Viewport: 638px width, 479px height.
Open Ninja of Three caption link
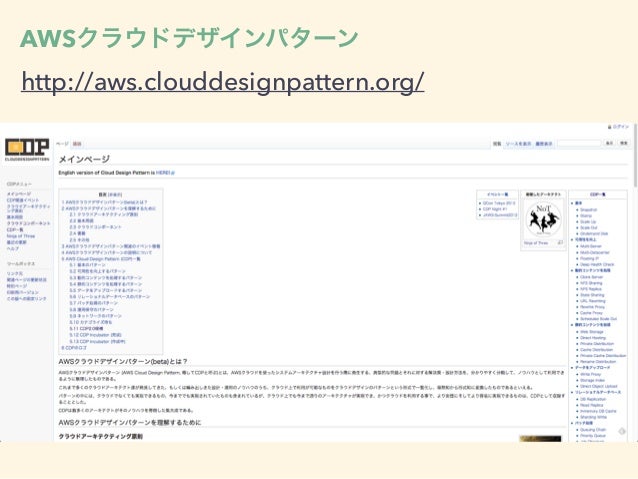click(x=536, y=243)
